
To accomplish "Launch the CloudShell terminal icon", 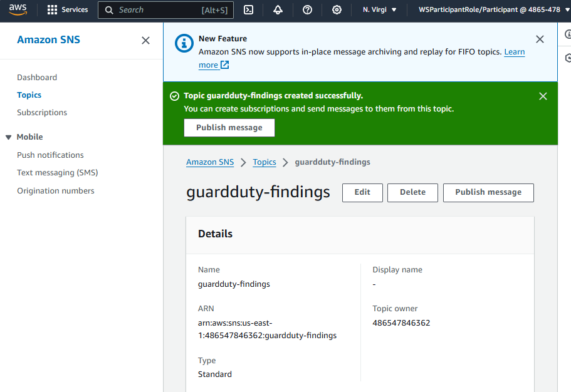I will point(248,10).
